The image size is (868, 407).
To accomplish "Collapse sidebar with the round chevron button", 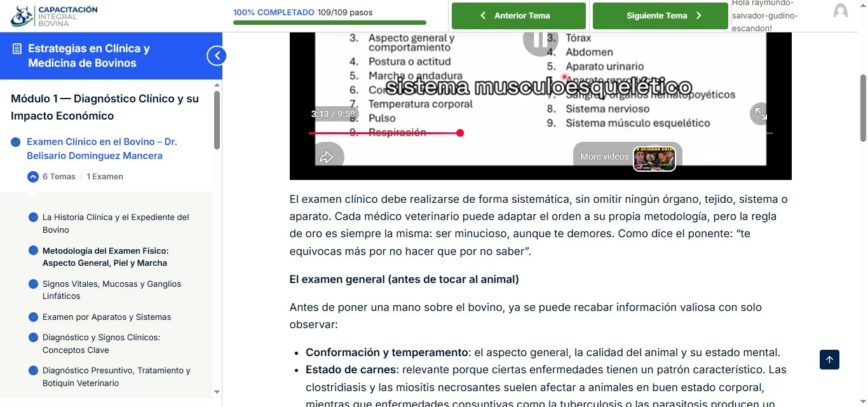I will click(x=217, y=56).
